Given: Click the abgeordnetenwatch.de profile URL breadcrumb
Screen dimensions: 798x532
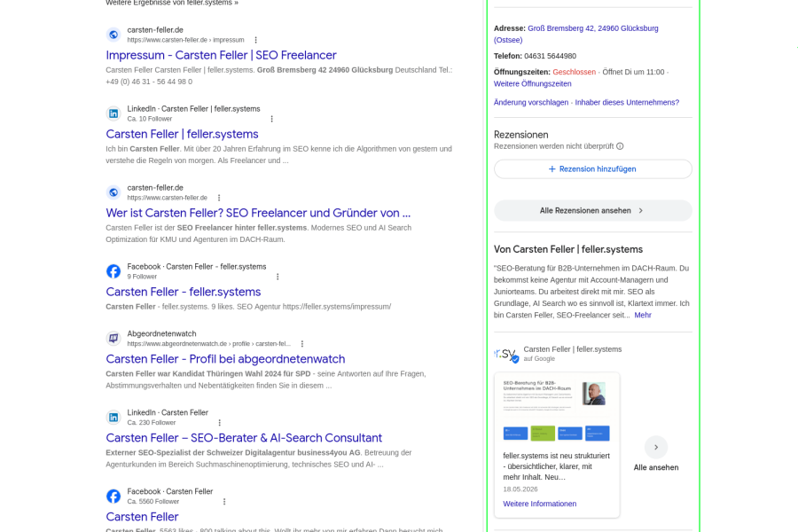Looking at the screenshot, I should pos(209,344).
